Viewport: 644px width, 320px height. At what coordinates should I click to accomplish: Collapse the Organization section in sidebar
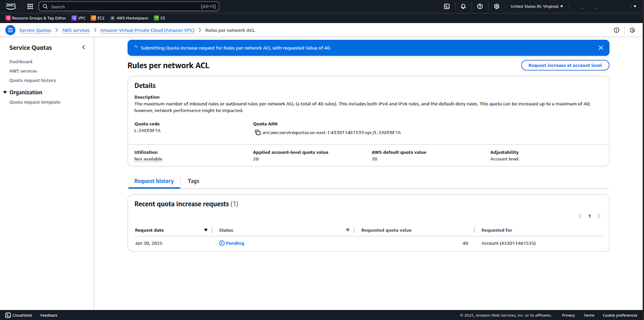tap(5, 92)
